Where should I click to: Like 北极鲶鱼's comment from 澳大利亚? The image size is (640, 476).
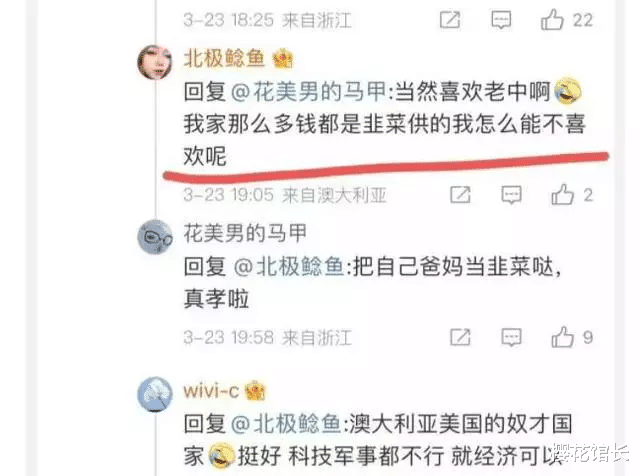562,194
